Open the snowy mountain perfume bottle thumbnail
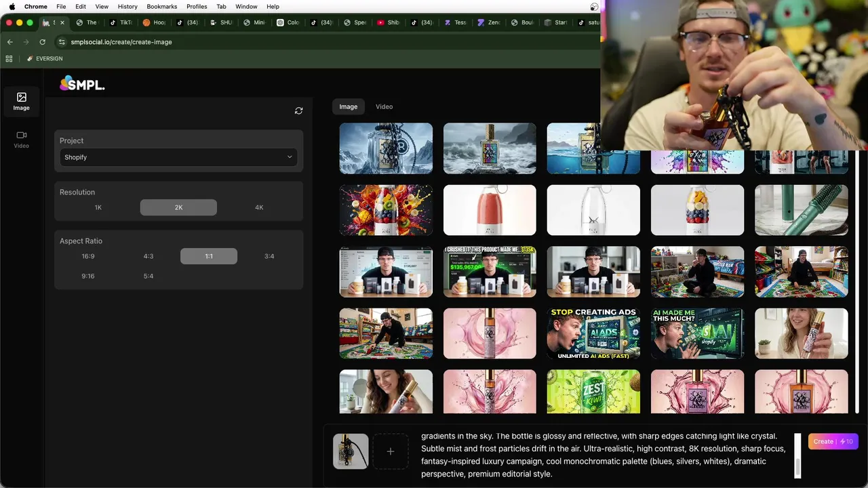 [386, 148]
